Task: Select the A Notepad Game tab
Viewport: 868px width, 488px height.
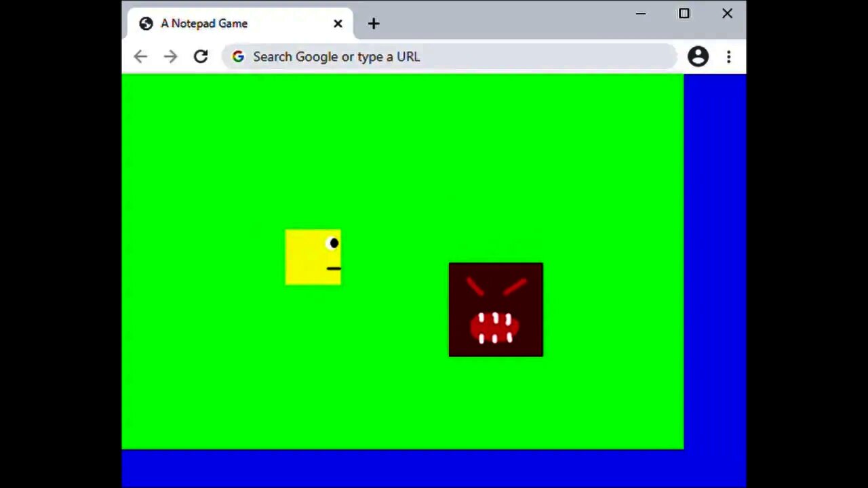Action: click(240, 24)
